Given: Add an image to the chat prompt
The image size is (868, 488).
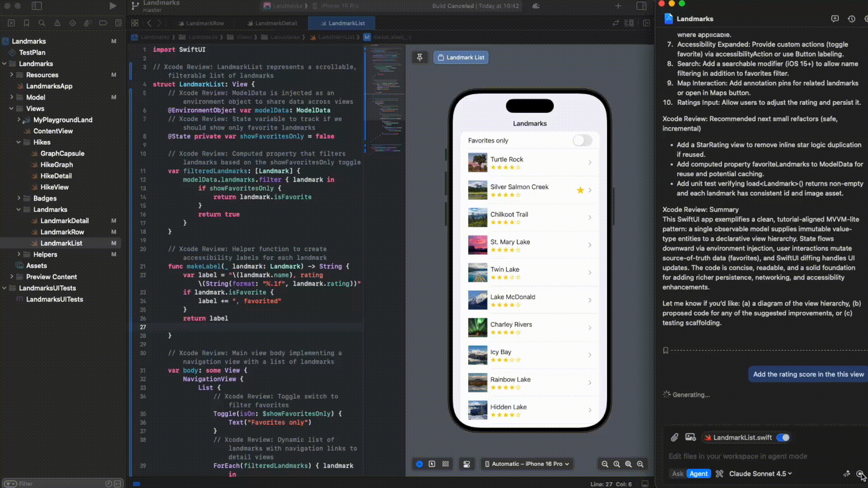Looking at the screenshot, I should point(690,437).
